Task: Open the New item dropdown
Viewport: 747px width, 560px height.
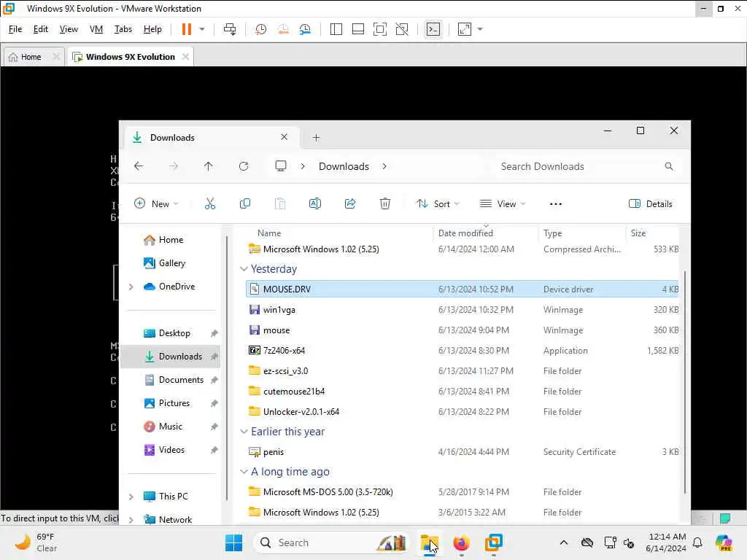Action: pyautogui.click(x=156, y=204)
